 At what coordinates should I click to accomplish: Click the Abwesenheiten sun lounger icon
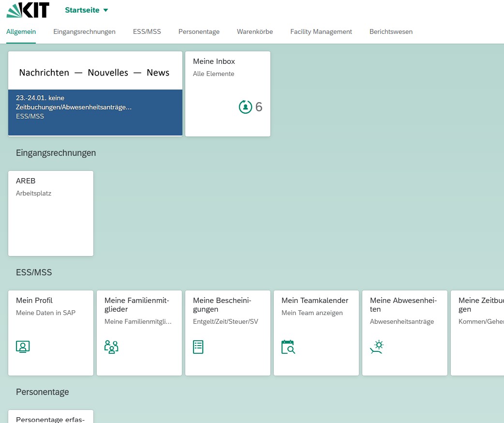tap(376, 347)
